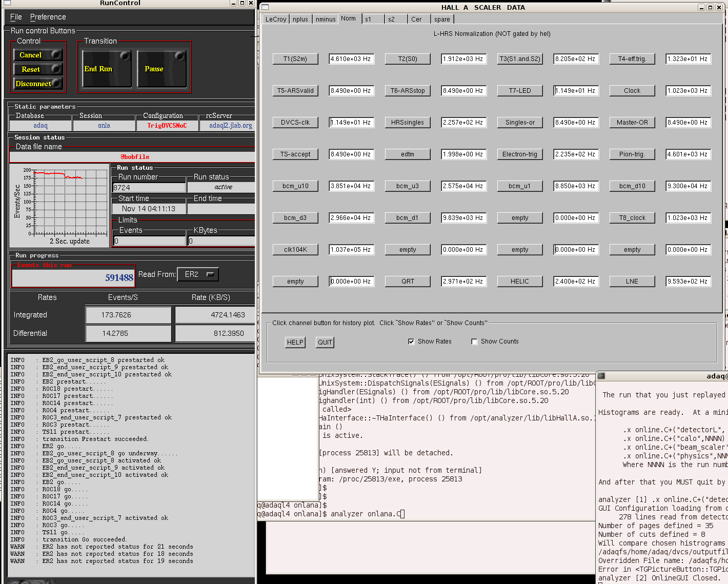This screenshot has width=728, height=584.
Task: Click the T5-ARSvalid channel button
Action: coord(295,91)
